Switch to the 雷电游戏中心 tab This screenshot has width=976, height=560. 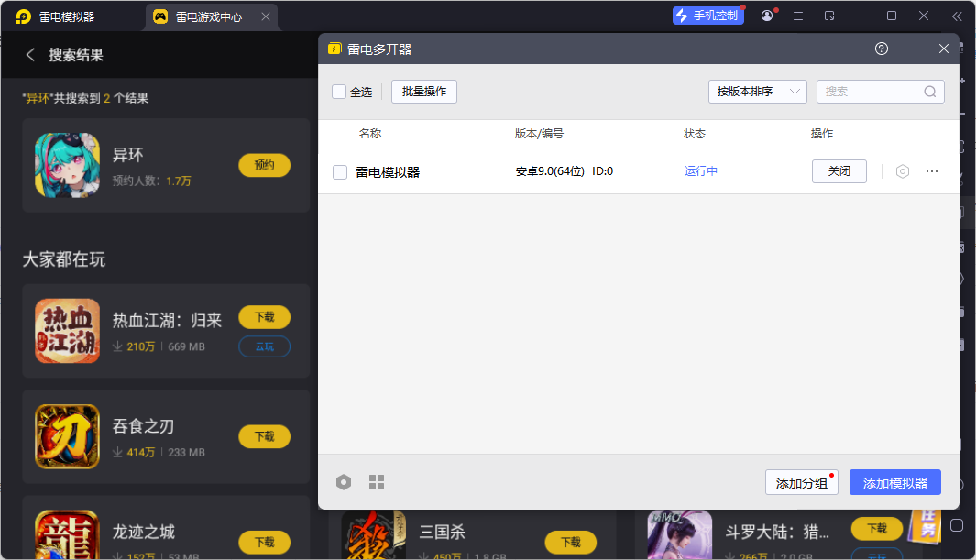(x=211, y=16)
